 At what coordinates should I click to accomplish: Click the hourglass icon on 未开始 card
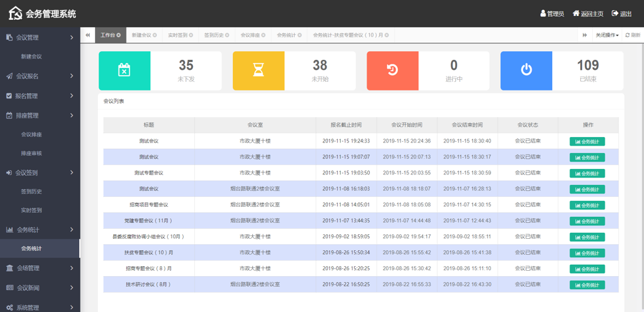point(258,70)
